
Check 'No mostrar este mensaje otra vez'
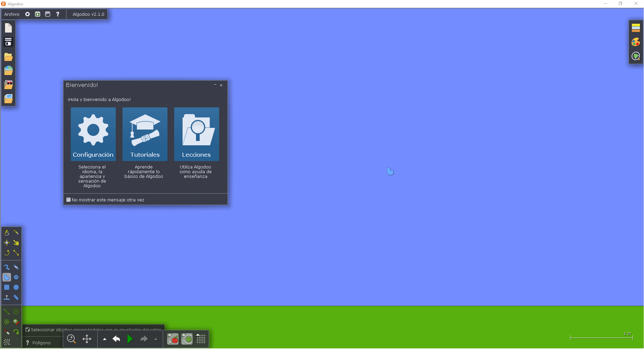point(68,200)
